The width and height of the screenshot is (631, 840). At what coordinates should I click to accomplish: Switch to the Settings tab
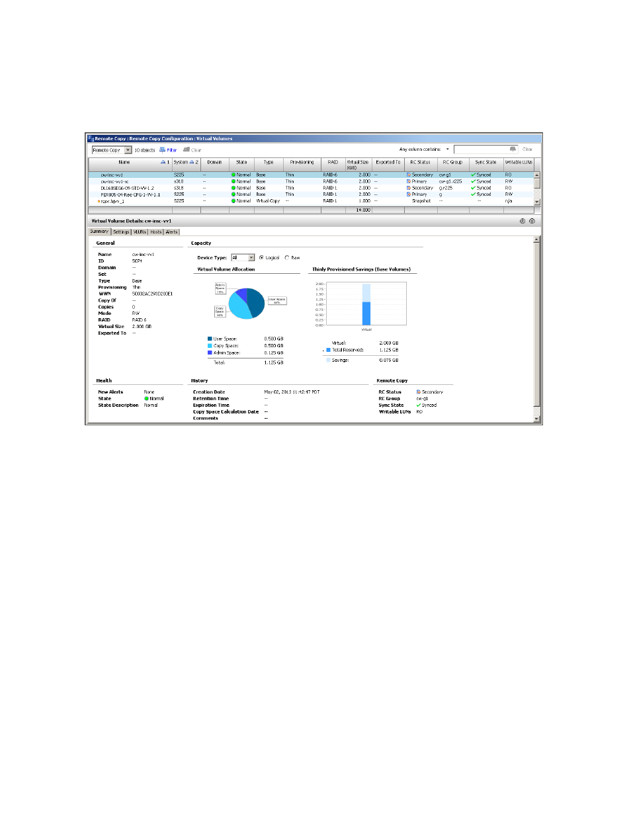point(121,232)
